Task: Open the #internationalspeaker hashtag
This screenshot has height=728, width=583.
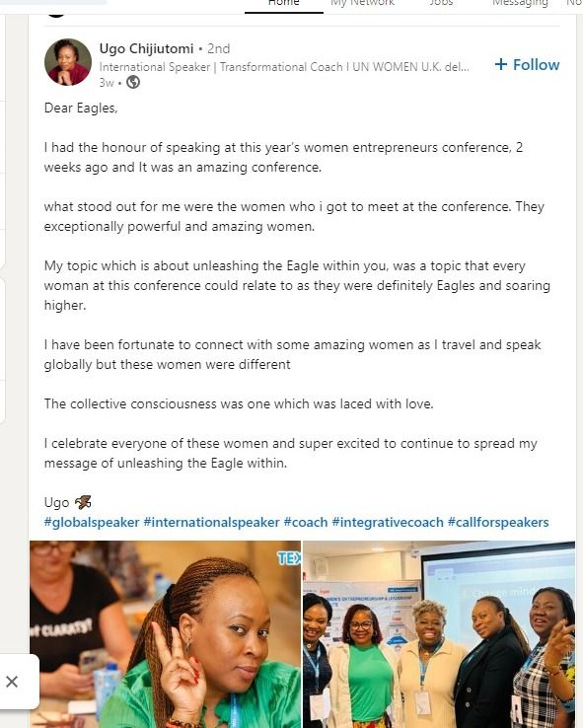Action: tap(211, 522)
